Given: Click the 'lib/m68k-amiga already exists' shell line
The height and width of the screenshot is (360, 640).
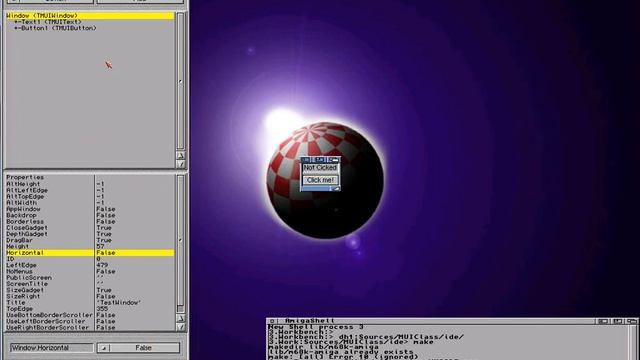Looking at the screenshot, I should coord(341,352).
